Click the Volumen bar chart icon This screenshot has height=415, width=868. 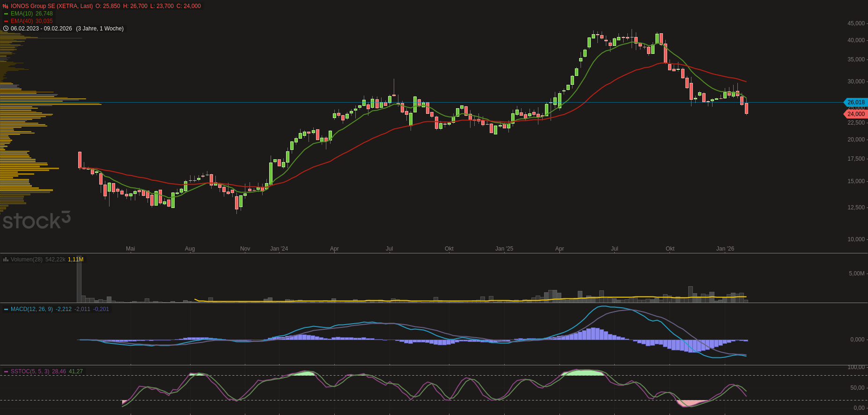point(6,259)
